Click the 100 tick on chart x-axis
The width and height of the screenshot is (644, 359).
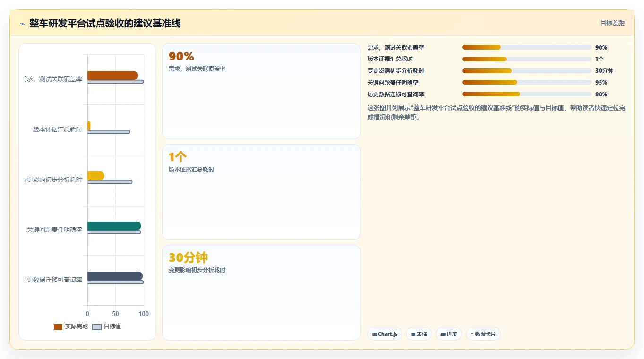(x=144, y=314)
